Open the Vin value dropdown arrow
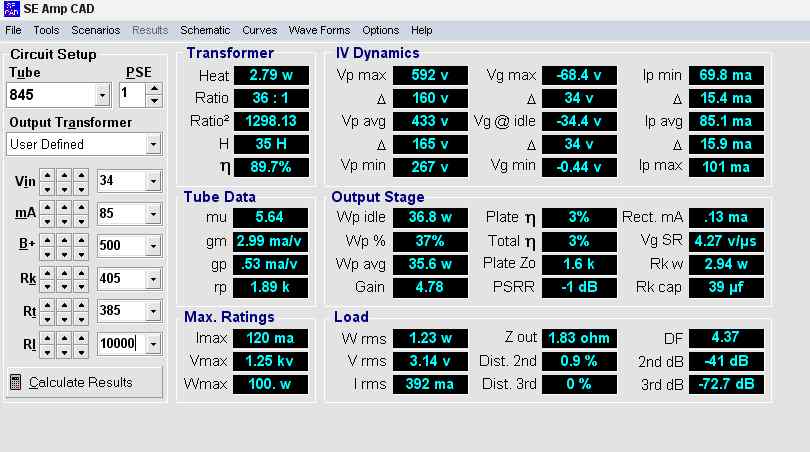 click(153, 181)
